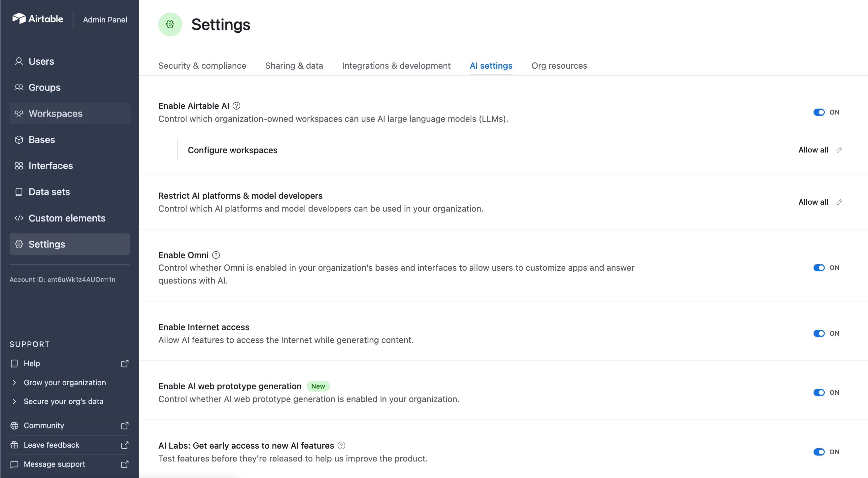Disable the Enable Omni toggle
The image size is (868, 478).
819,268
